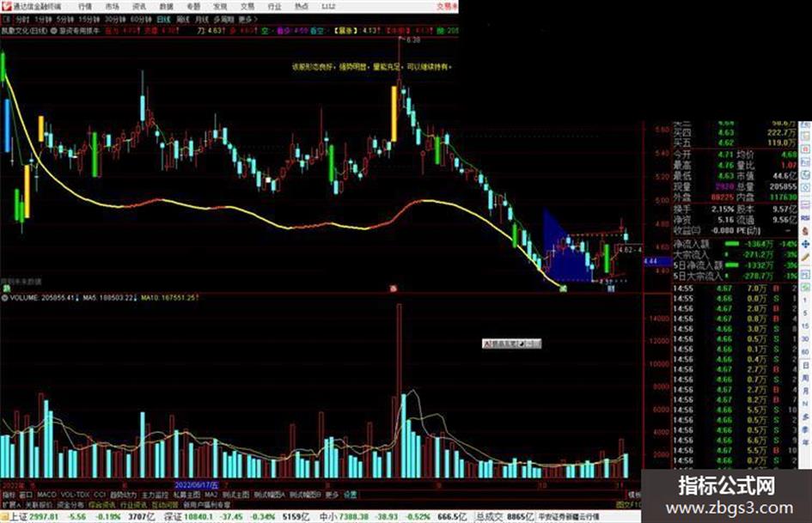Click 净流入额 row in quote panel
The height and width of the screenshot is (523, 812).
coord(735,243)
